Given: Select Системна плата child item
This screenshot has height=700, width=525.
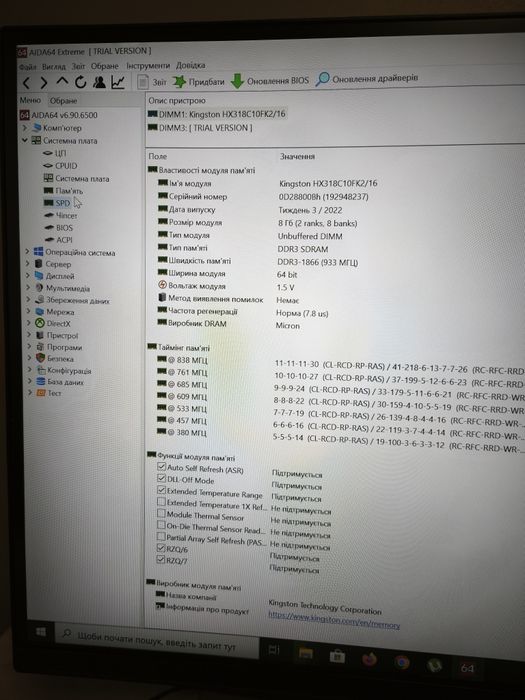Looking at the screenshot, I should click(x=76, y=179).
